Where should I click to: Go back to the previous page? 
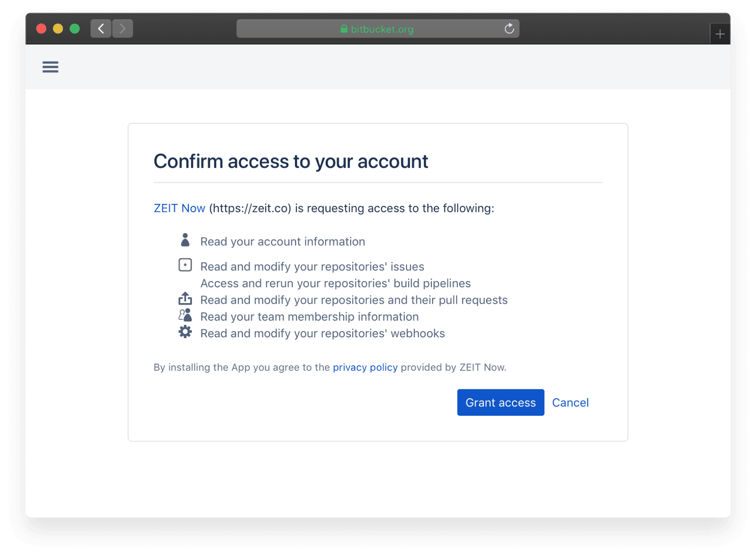click(101, 29)
